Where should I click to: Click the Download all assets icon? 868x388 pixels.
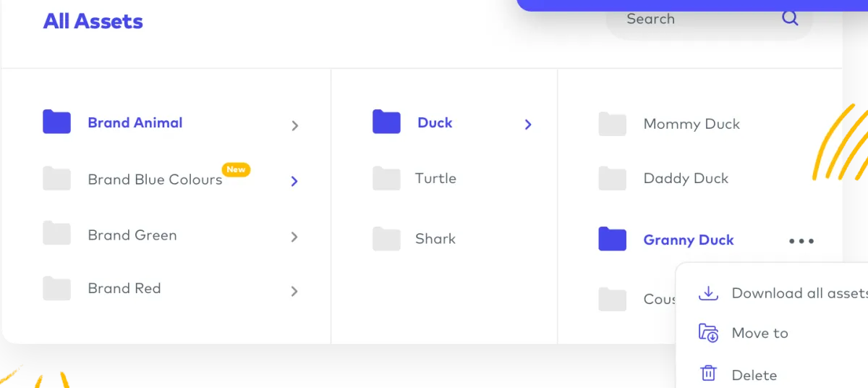(708, 293)
